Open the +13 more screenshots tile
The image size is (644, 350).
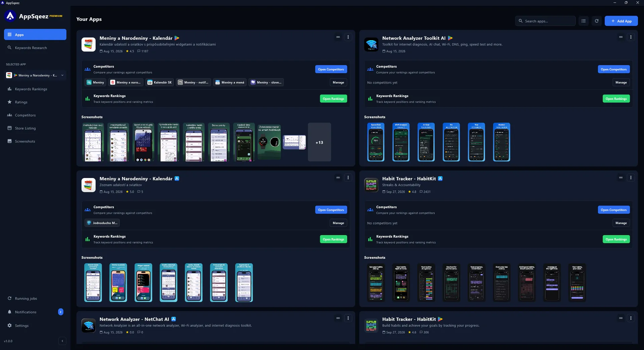(319, 142)
